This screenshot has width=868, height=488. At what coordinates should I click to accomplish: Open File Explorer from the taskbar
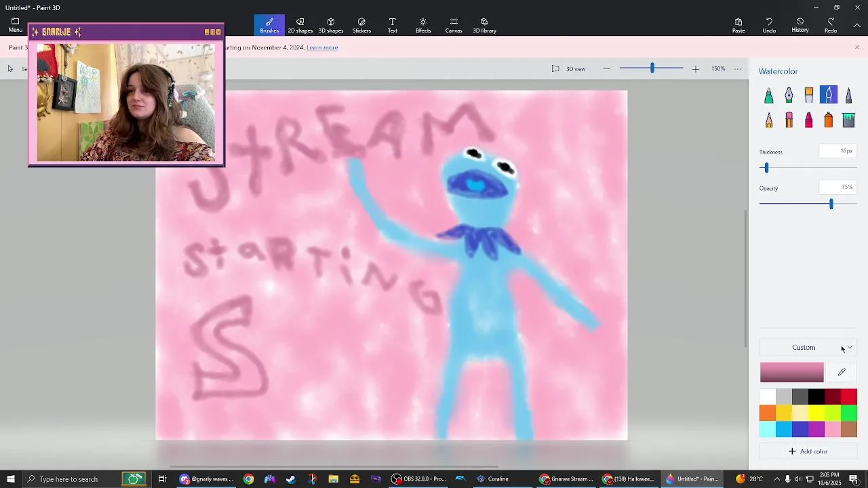pos(333,479)
